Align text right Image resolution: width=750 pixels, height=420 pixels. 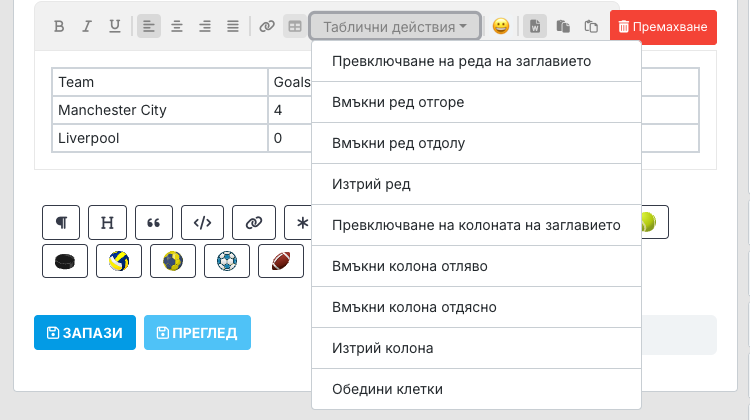(205, 26)
